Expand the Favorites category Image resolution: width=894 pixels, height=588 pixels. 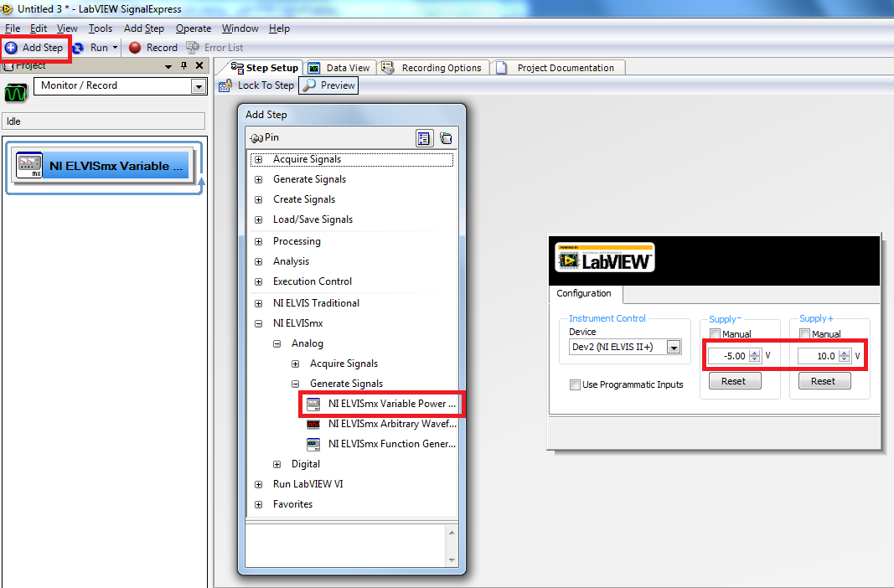(258, 504)
